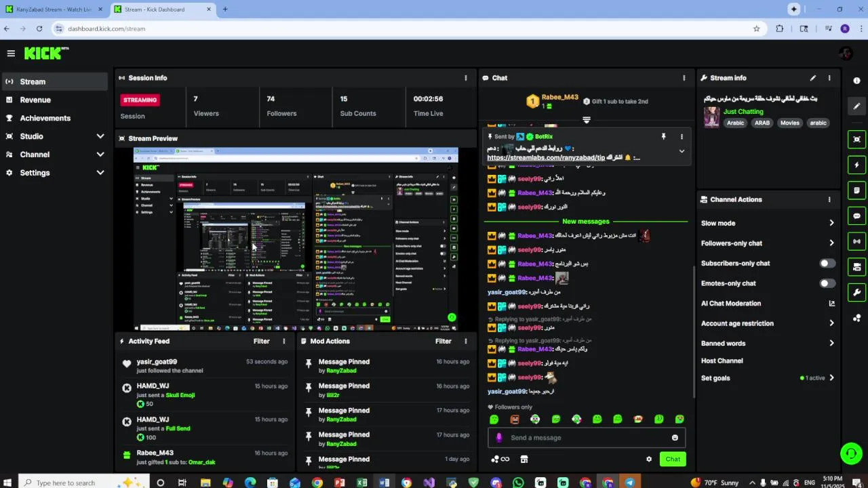Image resolution: width=868 pixels, height=488 pixels.
Task: Open the Activity Feed Filter
Action: (261, 342)
